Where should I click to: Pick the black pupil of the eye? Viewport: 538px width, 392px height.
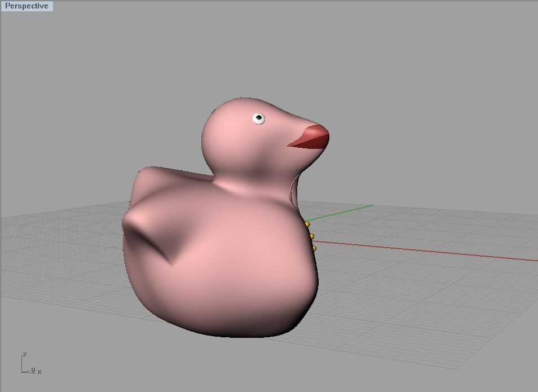pos(259,118)
